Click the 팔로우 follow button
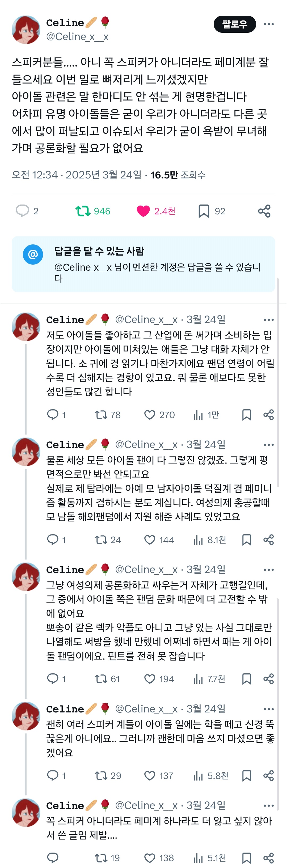Image resolution: width=287 pixels, height=868 pixels. (234, 24)
